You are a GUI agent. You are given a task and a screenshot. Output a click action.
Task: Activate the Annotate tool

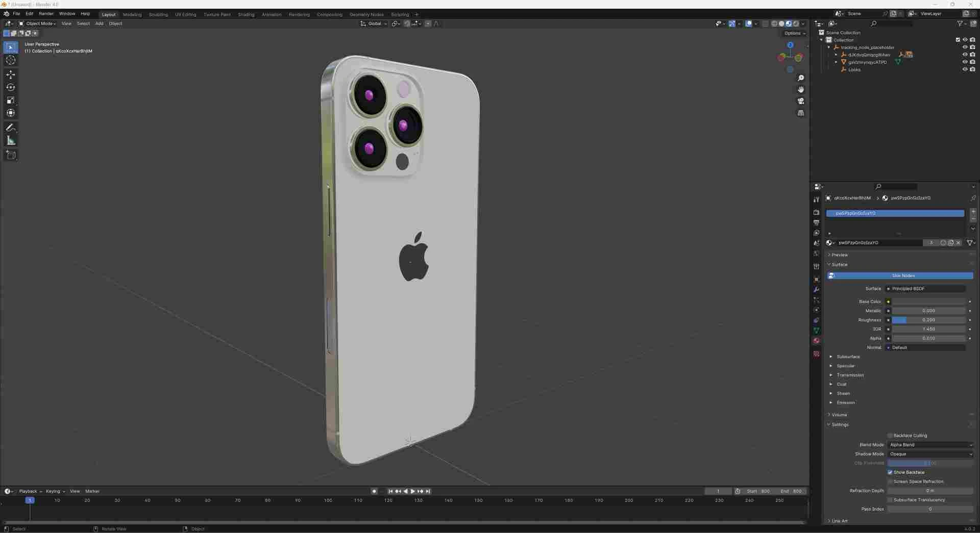pyautogui.click(x=11, y=128)
